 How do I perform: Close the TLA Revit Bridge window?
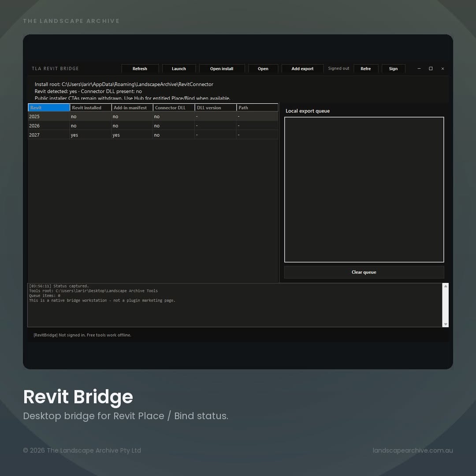[x=443, y=69]
